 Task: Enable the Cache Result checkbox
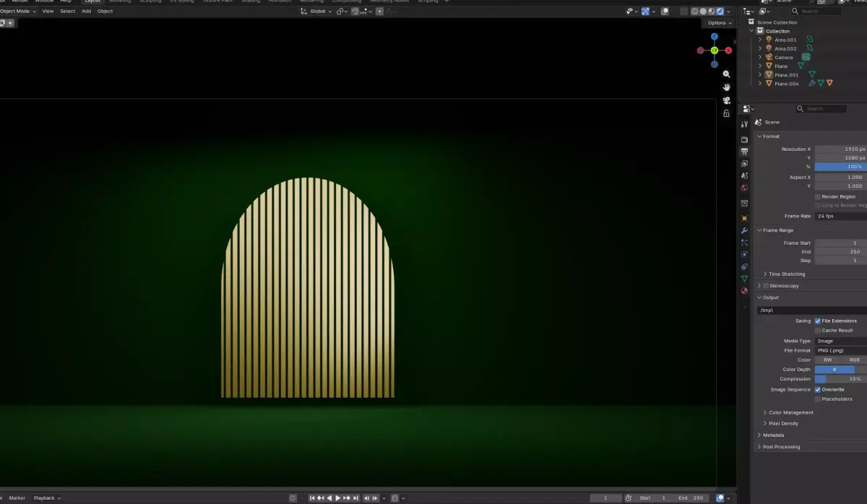coord(818,330)
